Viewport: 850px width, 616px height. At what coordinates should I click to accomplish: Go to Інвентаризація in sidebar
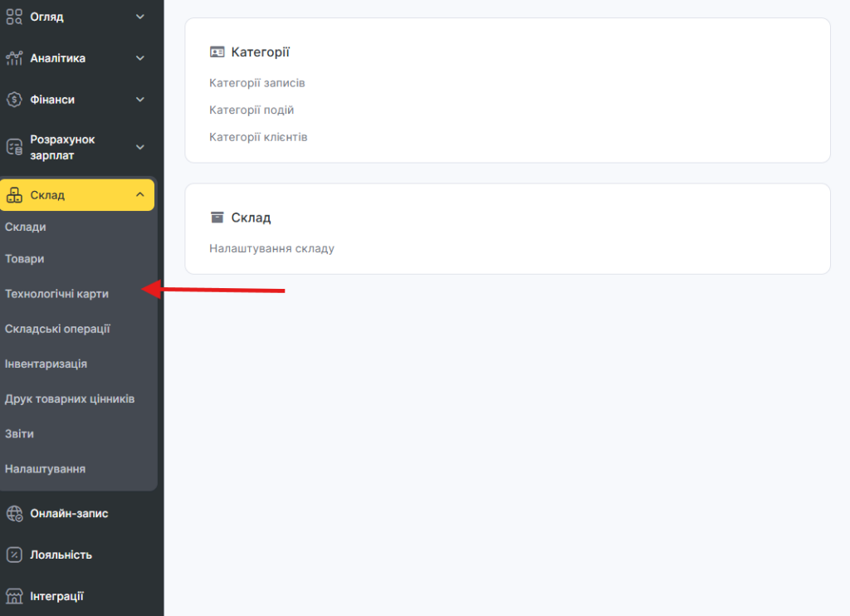(x=46, y=364)
